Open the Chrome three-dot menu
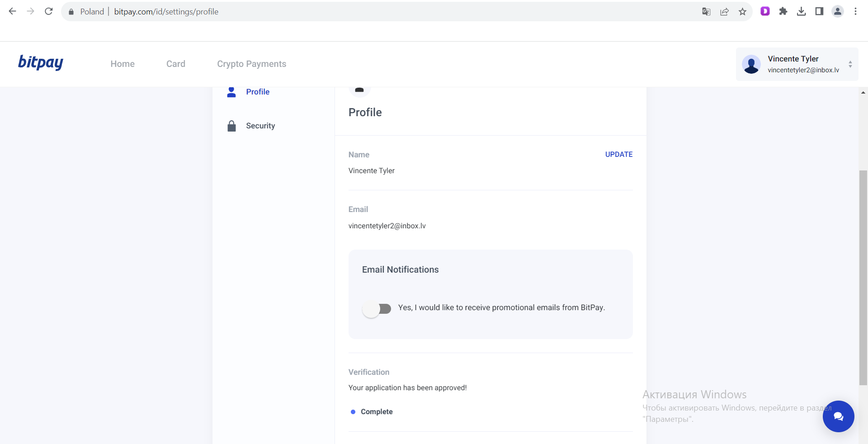This screenshot has height=444, width=868. click(x=855, y=12)
